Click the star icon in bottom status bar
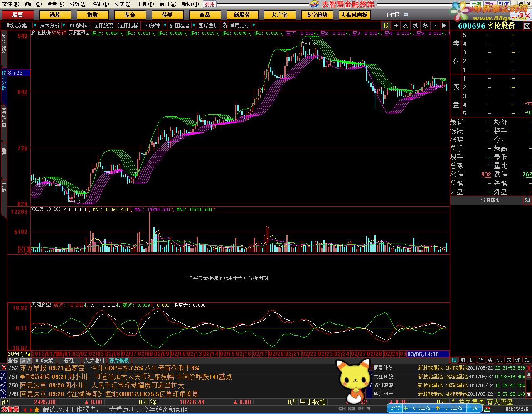 [x=37, y=409]
